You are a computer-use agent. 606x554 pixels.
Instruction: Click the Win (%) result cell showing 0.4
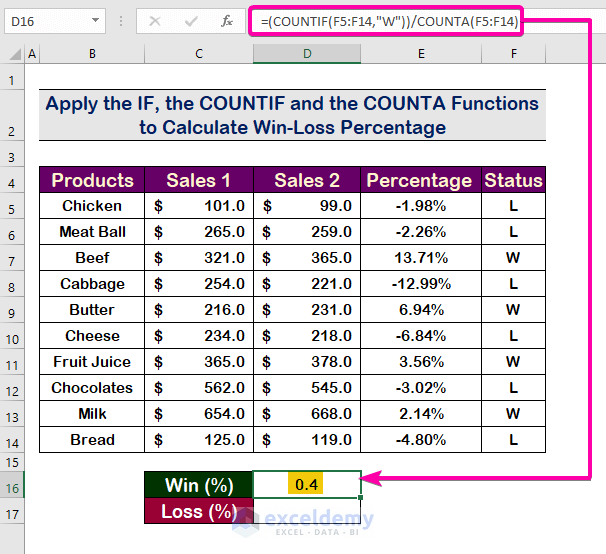(307, 485)
